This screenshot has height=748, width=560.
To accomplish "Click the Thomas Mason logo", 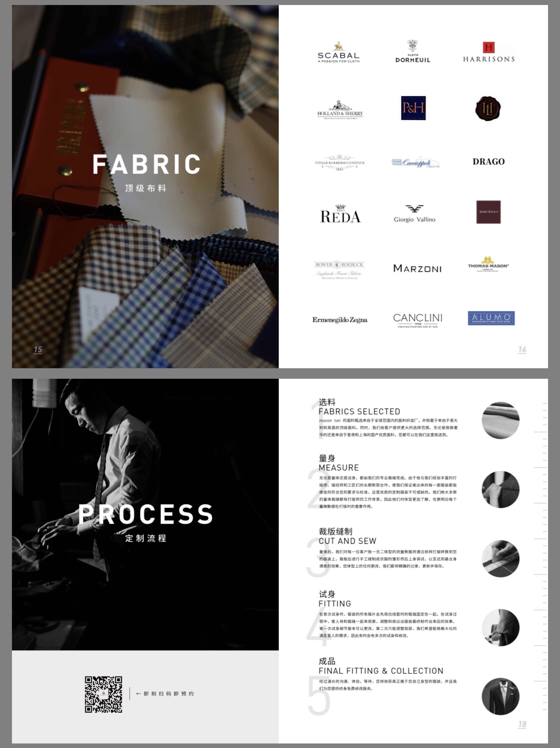I will click(x=488, y=264).
